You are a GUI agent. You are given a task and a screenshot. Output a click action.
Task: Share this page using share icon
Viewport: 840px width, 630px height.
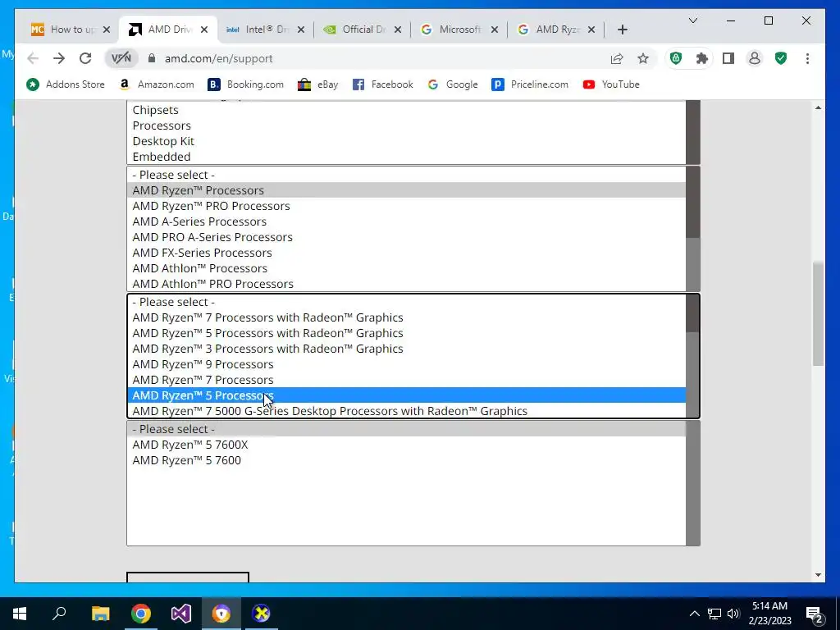click(617, 58)
